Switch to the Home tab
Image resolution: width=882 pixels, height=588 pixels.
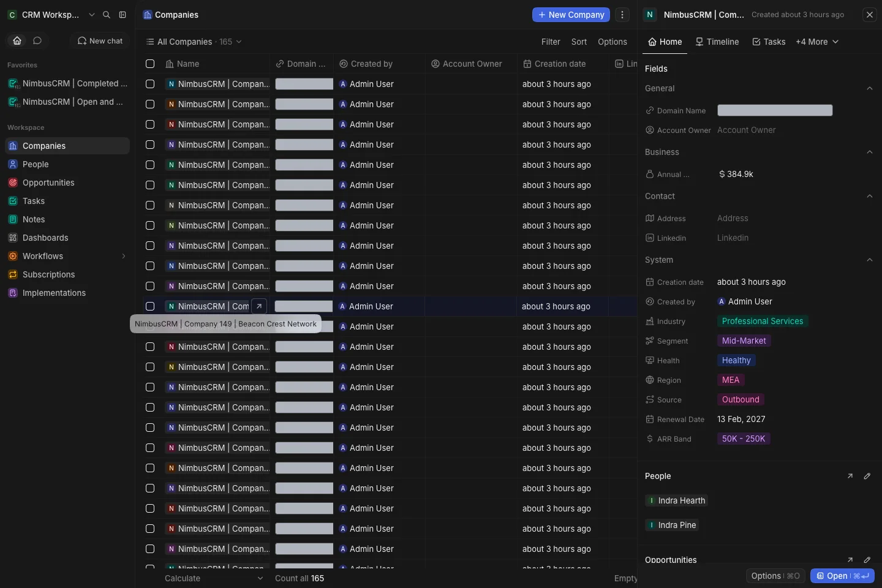(x=665, y=42)
